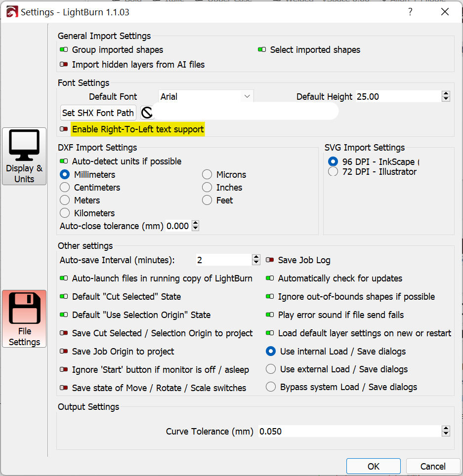Enable Right-To-Left text support
Image resolution: width=463 pixels, height=476 pixels.
click(x=64, y=129)
